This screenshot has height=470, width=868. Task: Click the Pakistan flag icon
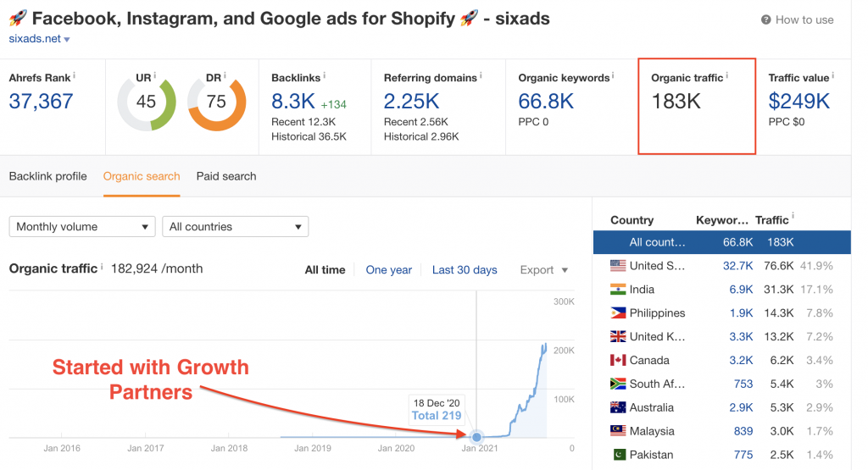click(620, 455)
